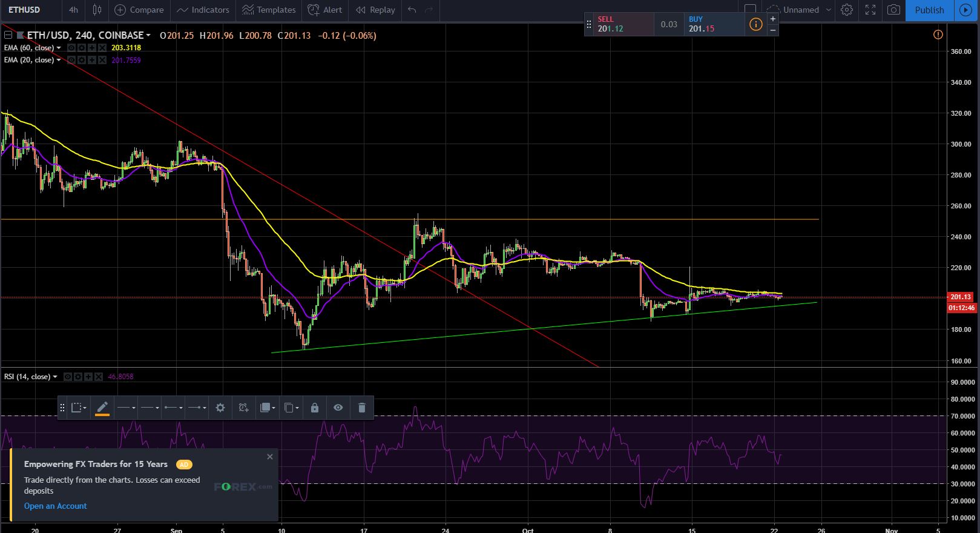Toggle visibility of the EMA 20 indicator
Image resolution: width=980 pixels, height=533 pixels.
tap(71, 60)
